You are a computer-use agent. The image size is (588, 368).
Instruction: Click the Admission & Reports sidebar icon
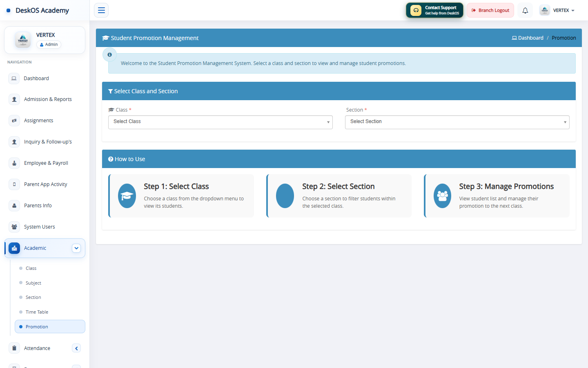click(14, 99)
